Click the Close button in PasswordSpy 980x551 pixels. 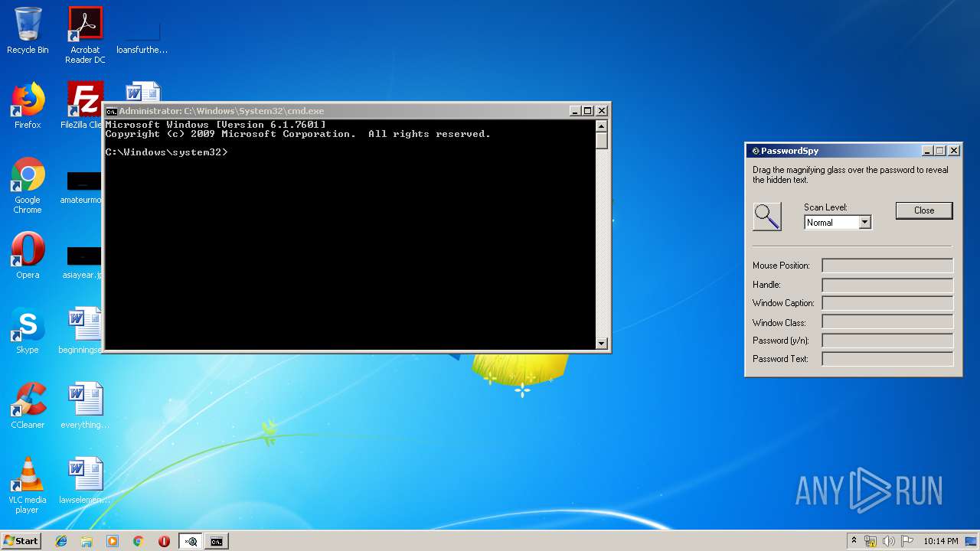point(924,210)
